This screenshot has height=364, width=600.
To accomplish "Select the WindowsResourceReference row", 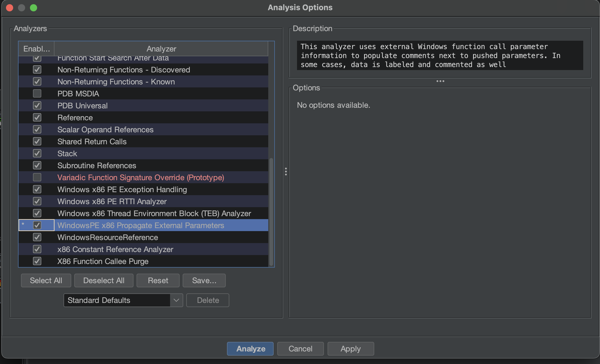I will pyautogui.click(x=143, y=237).
